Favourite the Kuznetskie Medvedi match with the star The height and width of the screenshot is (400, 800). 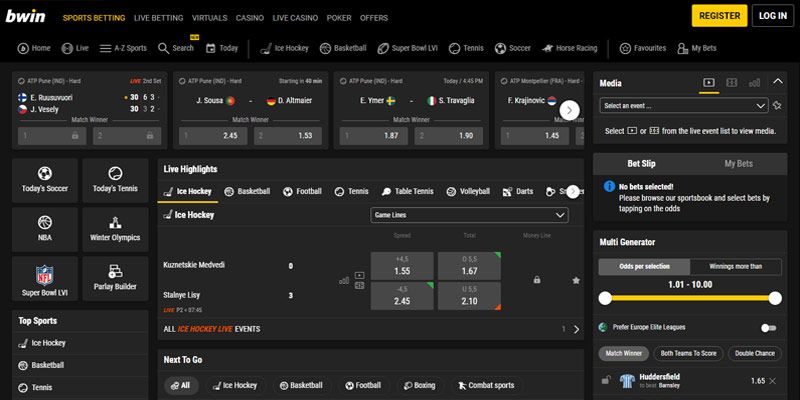pyautogui.click(x=576, y=280)
